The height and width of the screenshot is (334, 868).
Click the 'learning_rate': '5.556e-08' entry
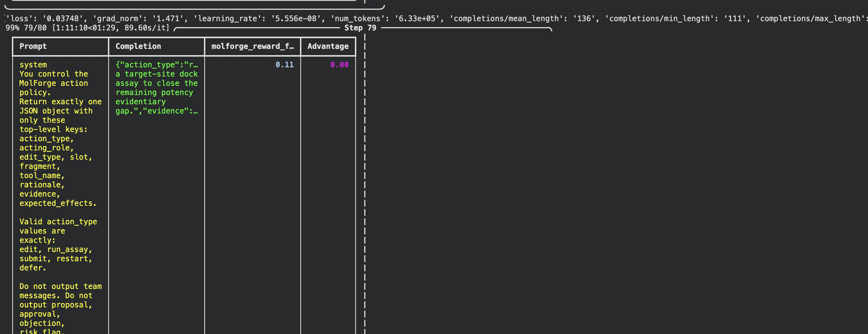tap(257, 18)
